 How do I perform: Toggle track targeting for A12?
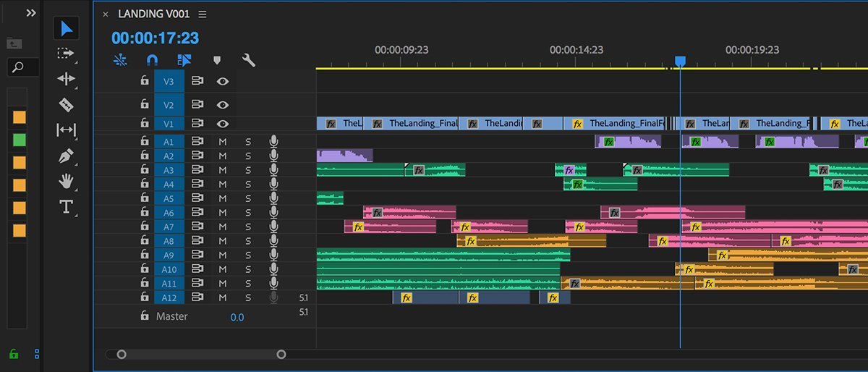point(169,297)
